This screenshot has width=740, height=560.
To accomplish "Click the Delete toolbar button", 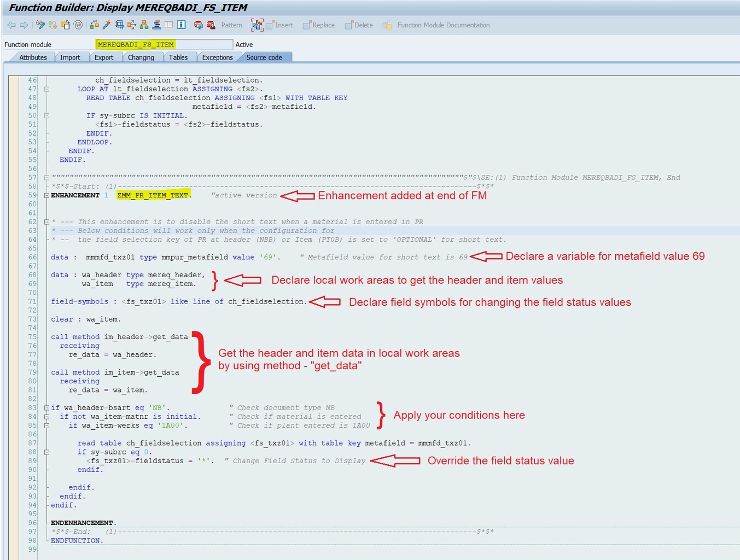I will [x=359, y=25].
